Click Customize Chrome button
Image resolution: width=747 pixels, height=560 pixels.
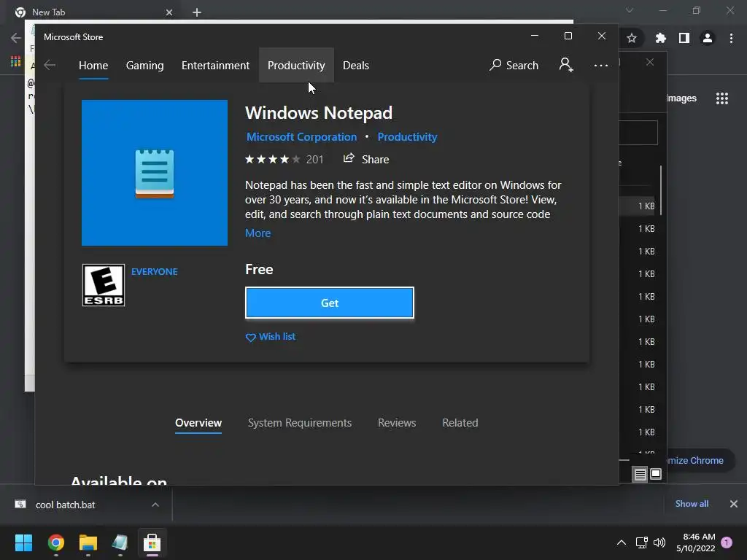pyautogui.click(x=700, y=461)
